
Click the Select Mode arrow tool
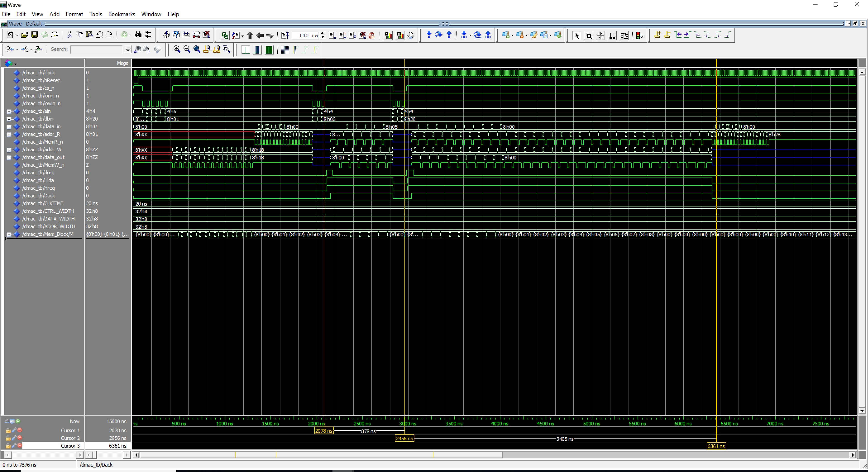[576, 36]
